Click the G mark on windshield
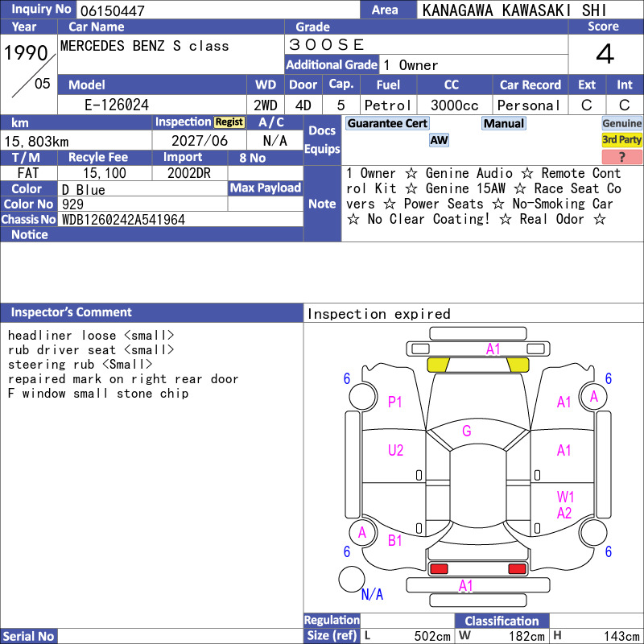Image resolution: width=644 pixels, height=644 pixels. tap(466, 431)
